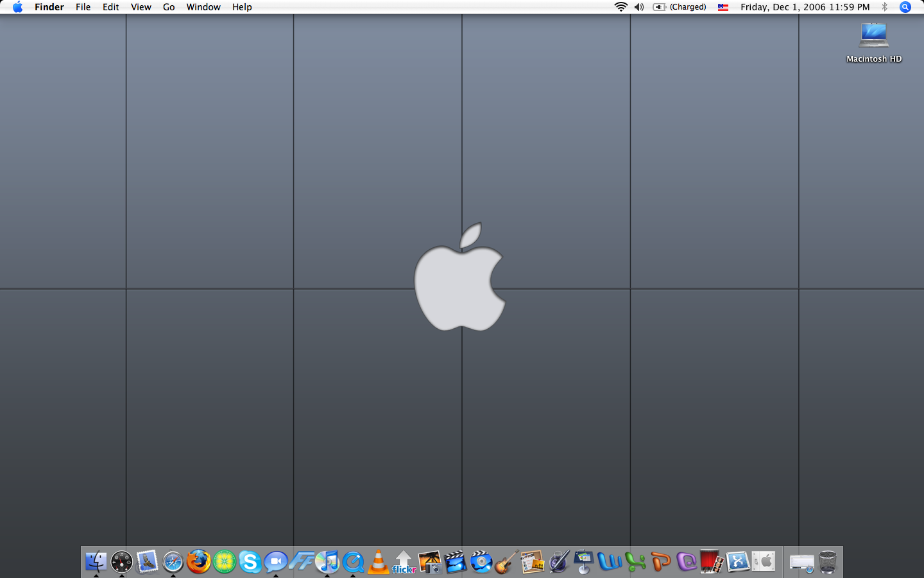Screen dimensions: 924x578
Task: Open the Bluetooth status menu
Action: click(885, 7)
